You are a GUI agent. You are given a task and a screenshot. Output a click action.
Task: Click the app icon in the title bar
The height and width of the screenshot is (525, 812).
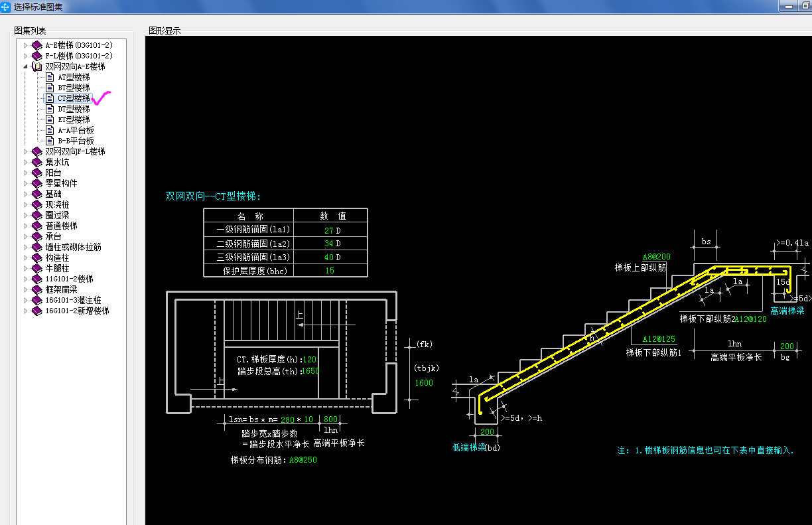[x=6, y=7]
